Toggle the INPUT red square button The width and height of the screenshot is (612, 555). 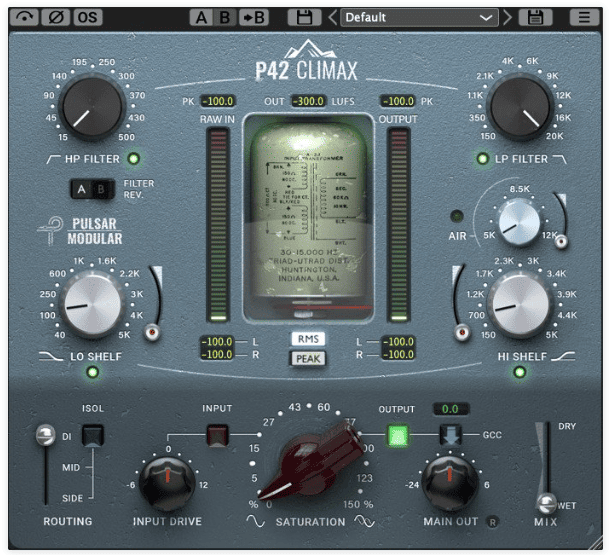[x=217, y=435]
